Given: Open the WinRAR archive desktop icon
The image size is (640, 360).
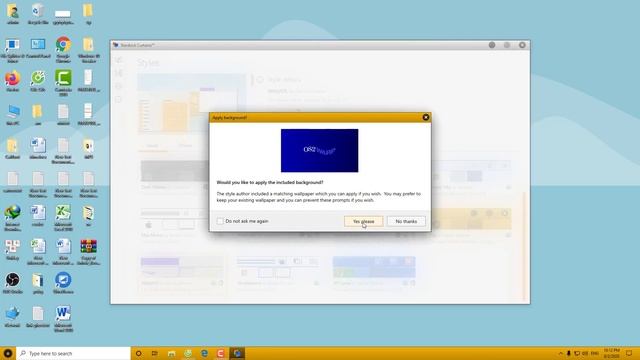Looking at the screenshot, I should point(89,252).
